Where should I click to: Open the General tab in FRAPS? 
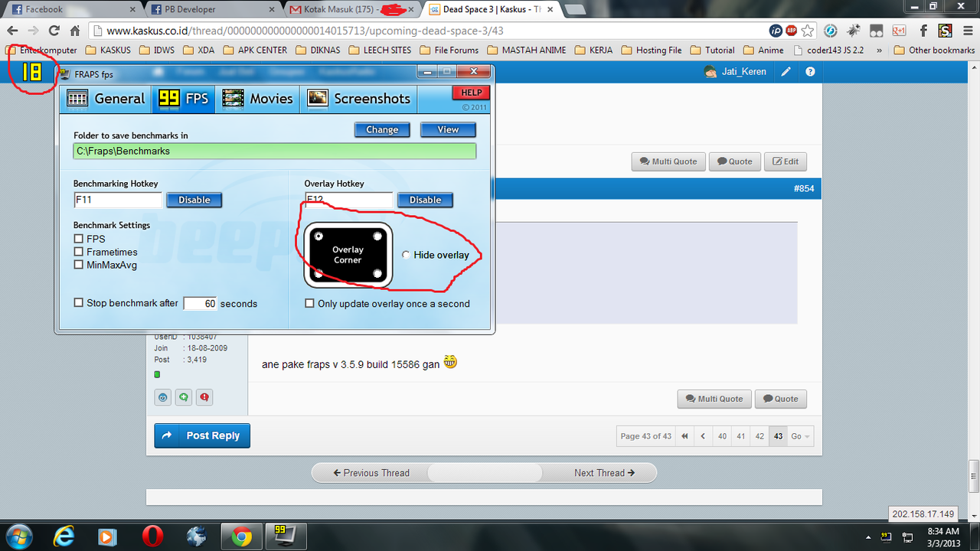pos(106,98)
